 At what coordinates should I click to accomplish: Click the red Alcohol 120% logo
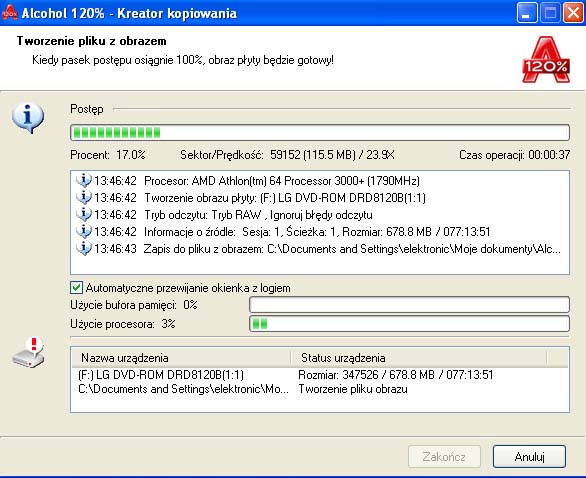tap(546, 59)
